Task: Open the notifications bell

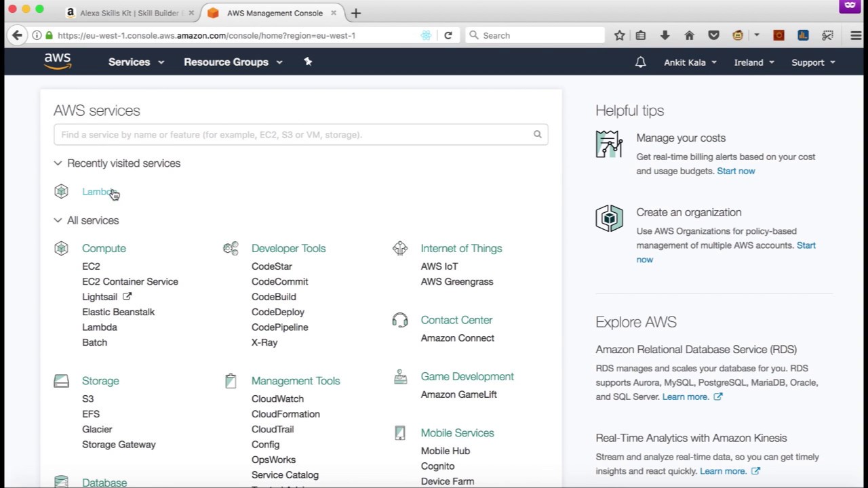Action: point(640,62)
